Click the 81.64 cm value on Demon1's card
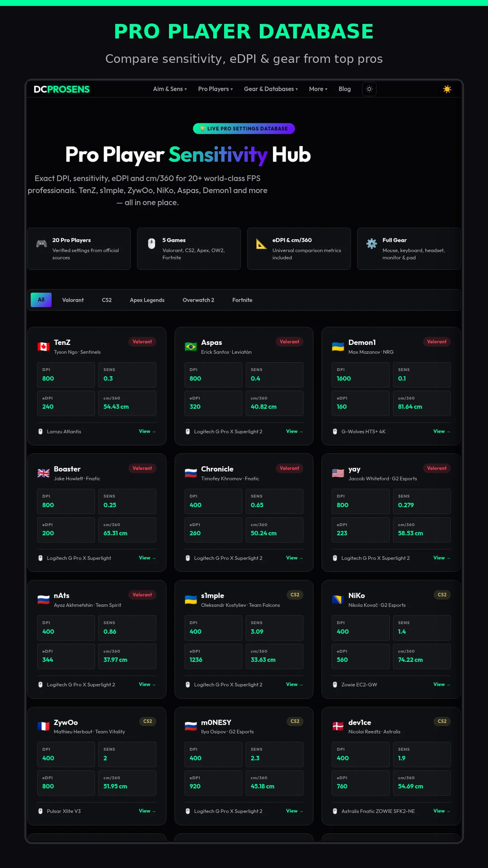 pyautogui.click(x=410, y=407)
